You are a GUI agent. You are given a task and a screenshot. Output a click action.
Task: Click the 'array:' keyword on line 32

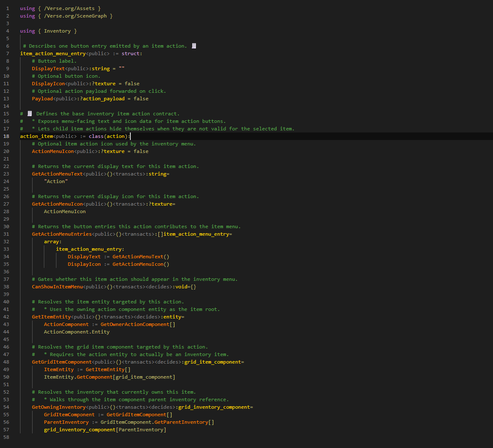53,242
